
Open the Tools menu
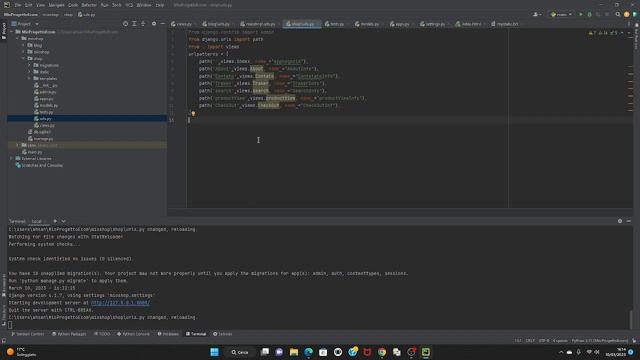click(x=117, y=5)
